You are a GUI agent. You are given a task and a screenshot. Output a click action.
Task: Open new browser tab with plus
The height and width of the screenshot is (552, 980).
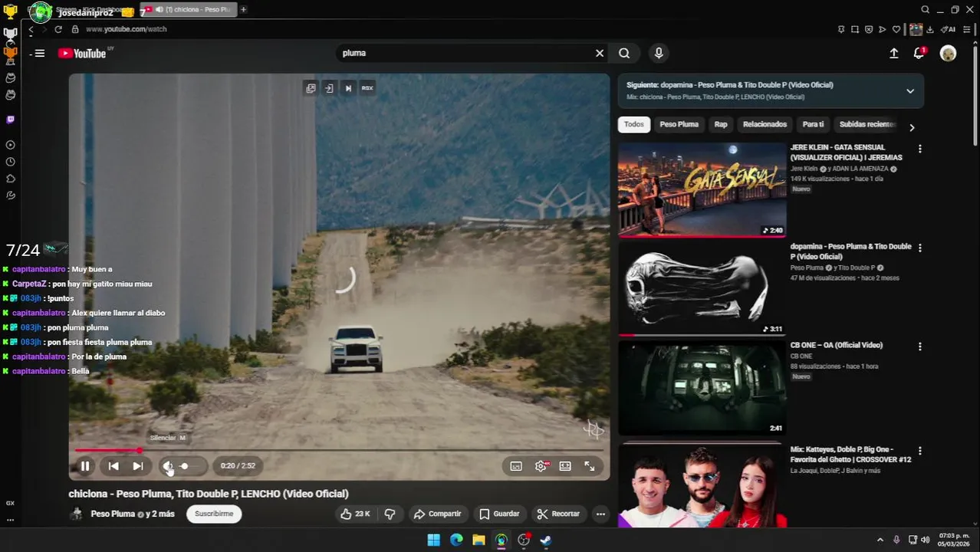[x=243, y=9]
